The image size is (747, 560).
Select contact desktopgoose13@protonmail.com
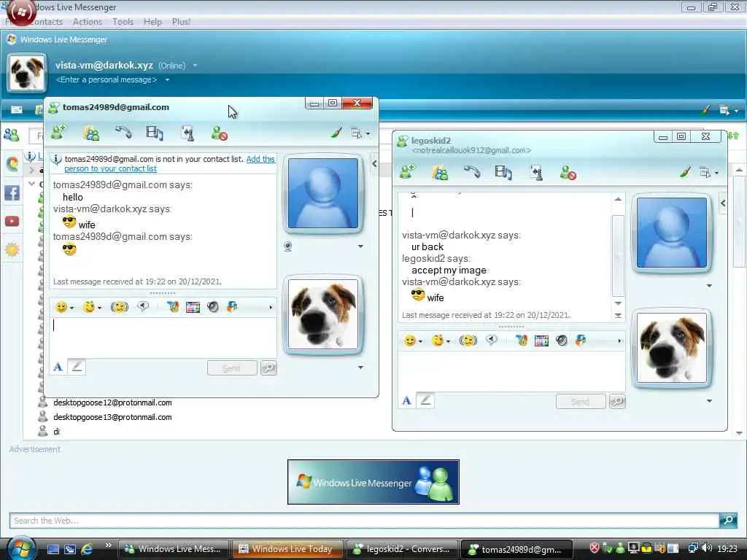coord(112,417)
